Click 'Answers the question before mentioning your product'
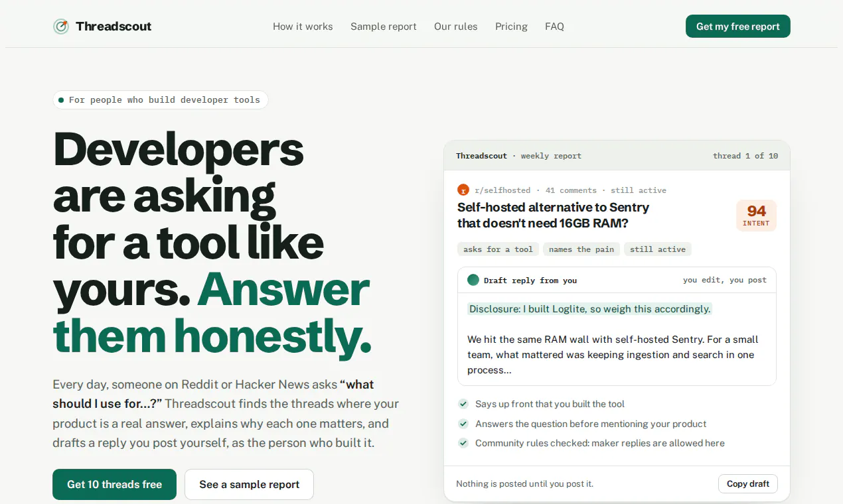The image size is (843, 504). 591,424
